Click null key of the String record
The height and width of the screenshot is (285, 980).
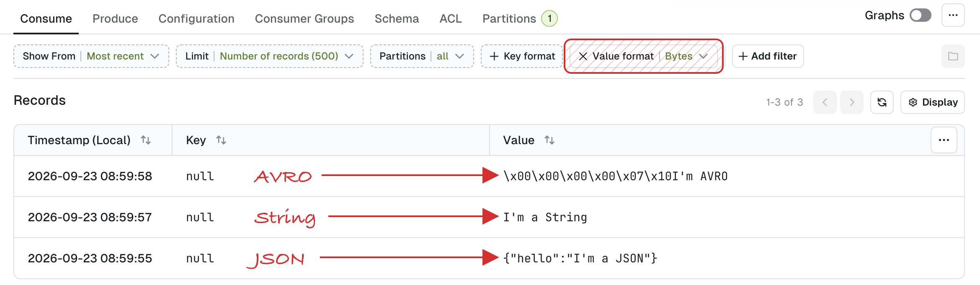pyautogui.click(x=200, y=217)
